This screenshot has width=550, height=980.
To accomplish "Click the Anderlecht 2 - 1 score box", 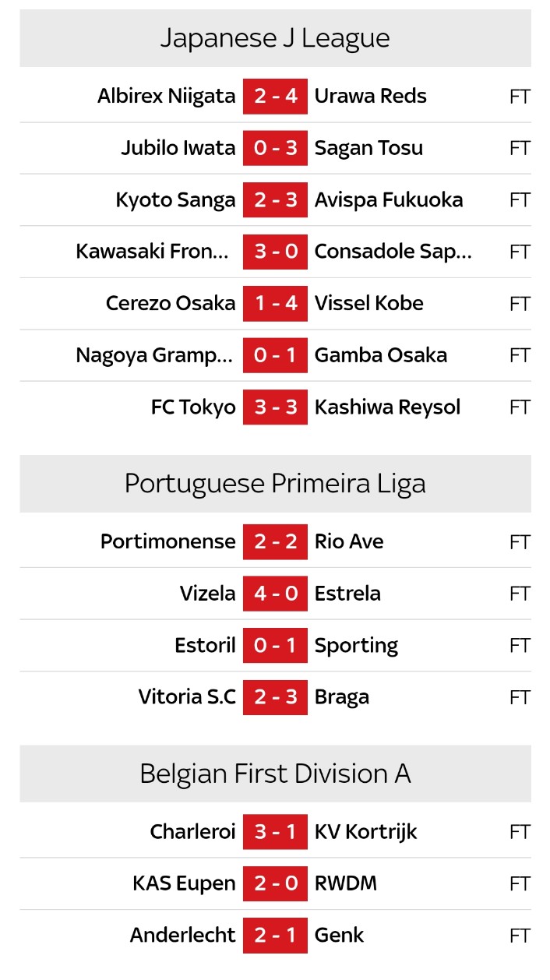I will pyautogui.click(x=275, y=936).
